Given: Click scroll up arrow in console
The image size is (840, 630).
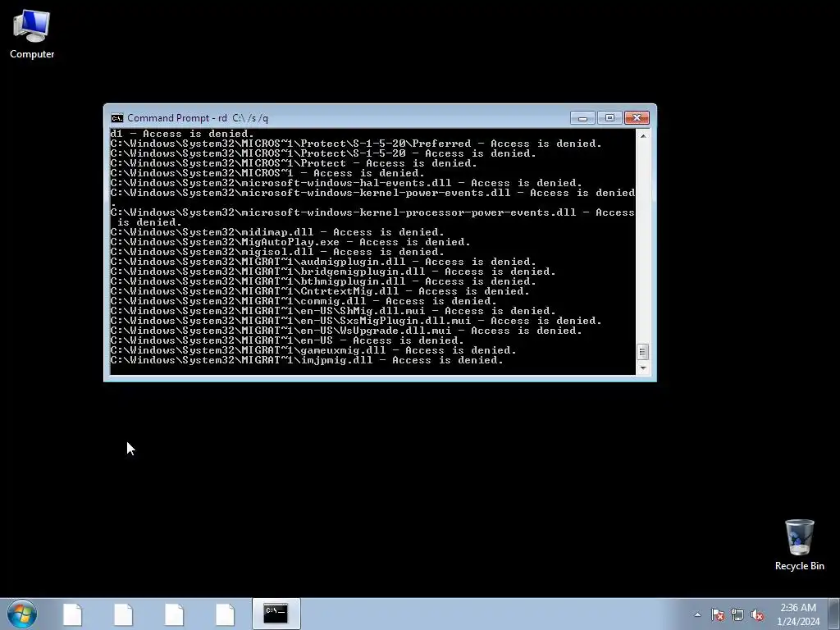Looking at the screenshot, I should point(643,136).
